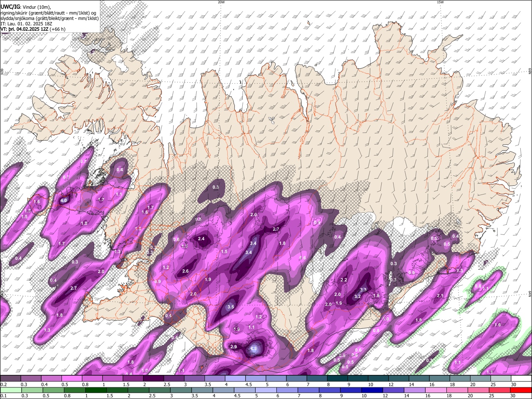Click the '2.9' precipitation value on map
532x399 pixels.
pyautogui.click(x=234, y=347)
